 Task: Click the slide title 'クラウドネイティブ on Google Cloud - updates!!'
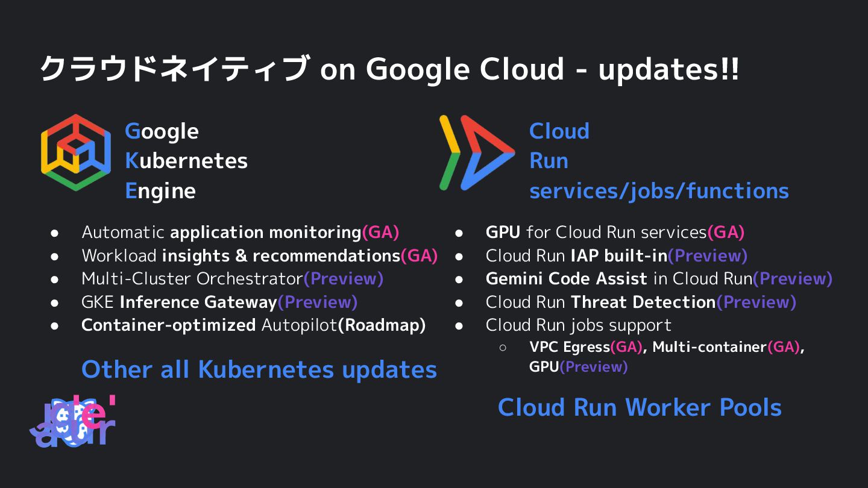tap(389, 69)
